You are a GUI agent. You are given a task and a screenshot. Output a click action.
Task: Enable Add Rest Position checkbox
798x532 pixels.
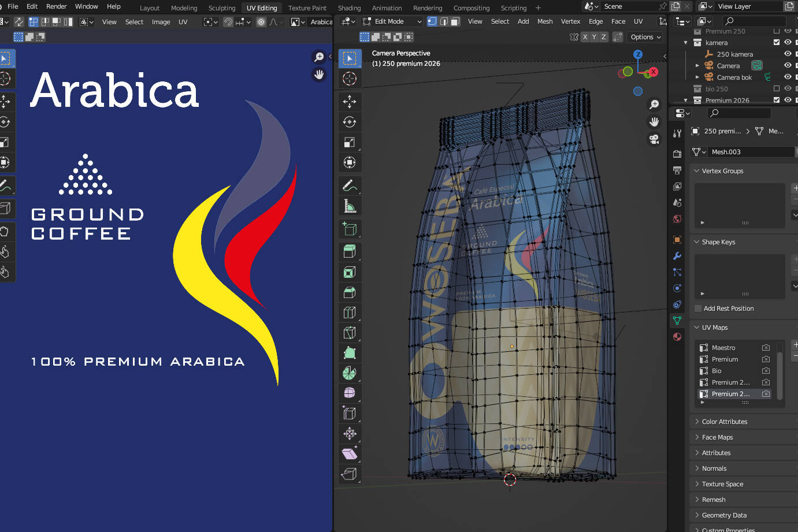click(x=698, y=308)
